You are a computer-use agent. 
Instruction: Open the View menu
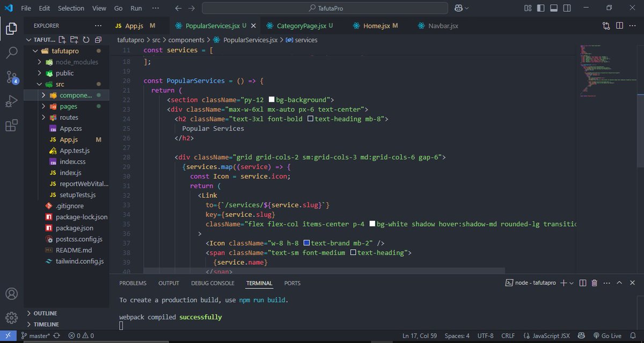[99, 8]
